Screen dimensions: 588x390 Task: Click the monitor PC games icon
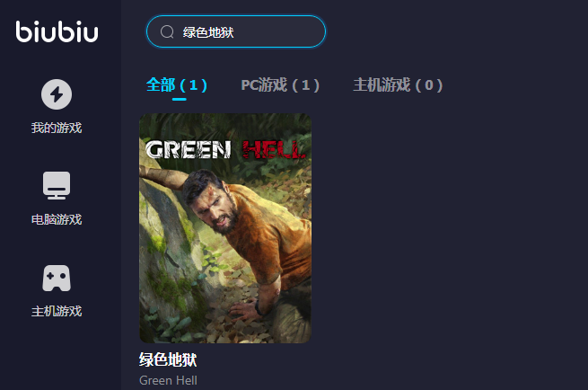(57, 185)
